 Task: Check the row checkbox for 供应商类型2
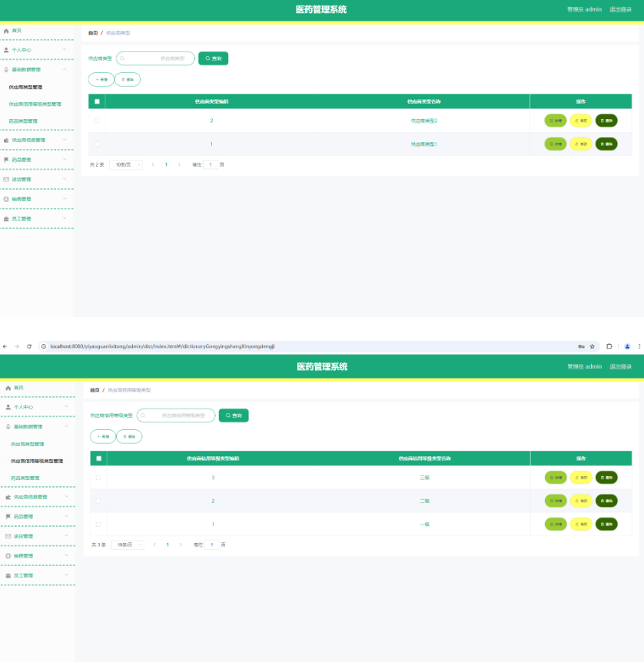pos(97,121)
